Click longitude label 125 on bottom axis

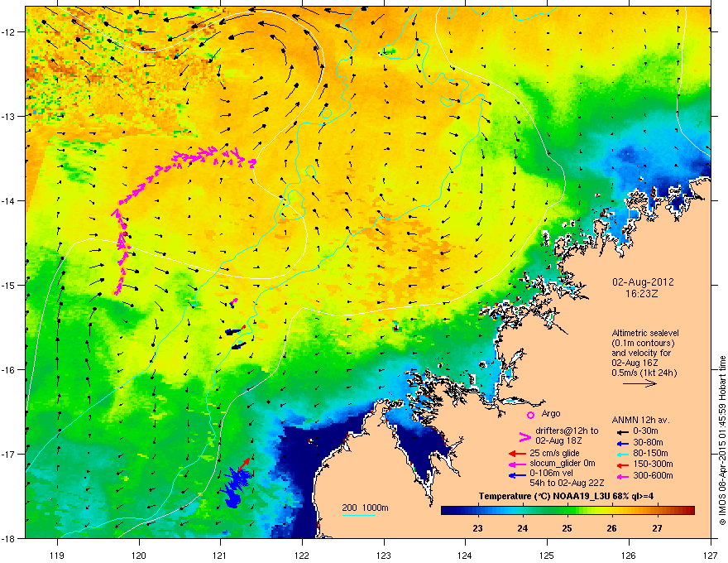(547, 555)
